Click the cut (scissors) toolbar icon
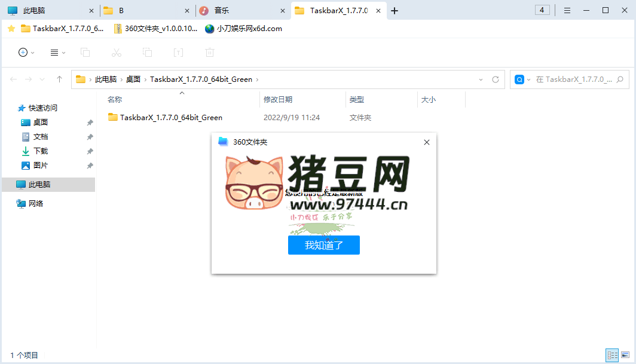Viewport: 636px width, 364px height. [x=116, y=52]
